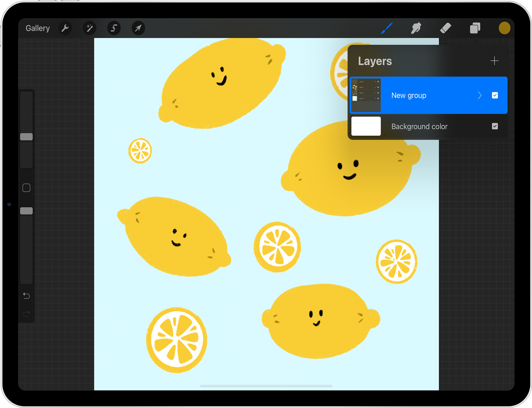Open the Adjustments magic wand menu
This screenshot has height=408, width=532.
[x=90, y=28]
